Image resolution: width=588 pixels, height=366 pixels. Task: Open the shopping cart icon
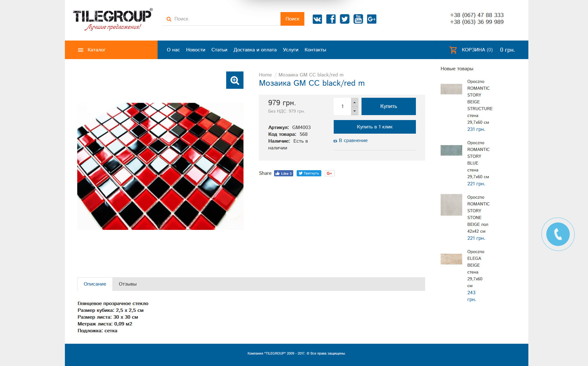pyautogui.click(x=453, y=50)
